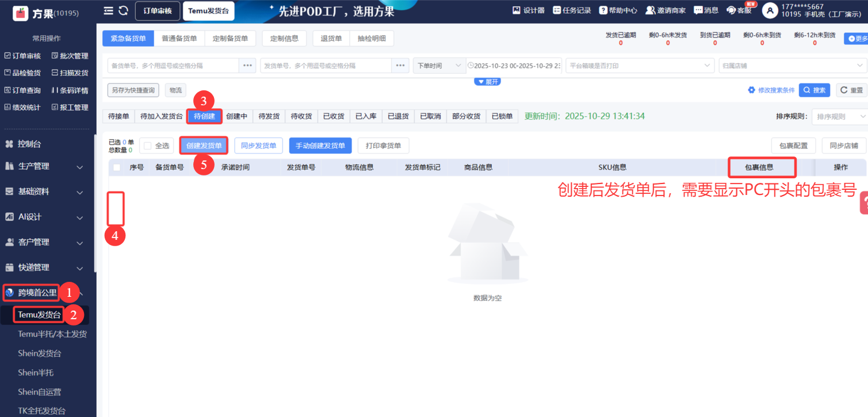Screen dimensions: 868x417
Task: Select the 待发货 status tab
Action: point(269,116)
